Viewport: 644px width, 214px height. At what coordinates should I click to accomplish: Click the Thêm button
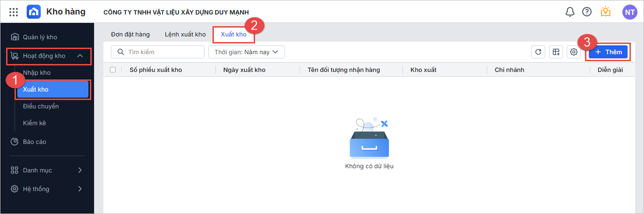tap(608, 52)
